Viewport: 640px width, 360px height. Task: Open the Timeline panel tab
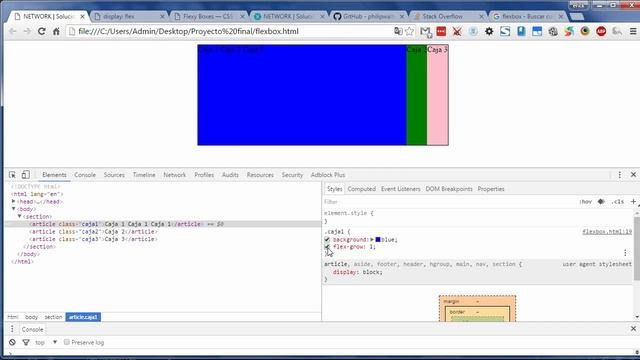point(144,175)
